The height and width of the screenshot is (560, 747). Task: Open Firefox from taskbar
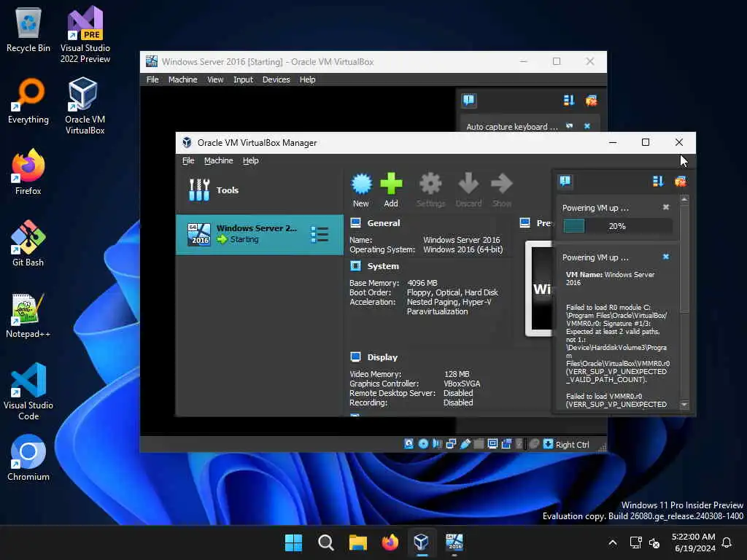click(x=390, y=542)
